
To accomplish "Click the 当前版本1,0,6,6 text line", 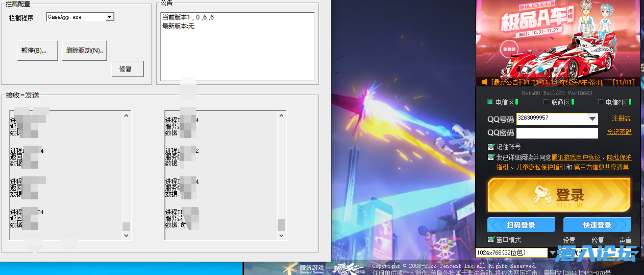I will 188,18.
